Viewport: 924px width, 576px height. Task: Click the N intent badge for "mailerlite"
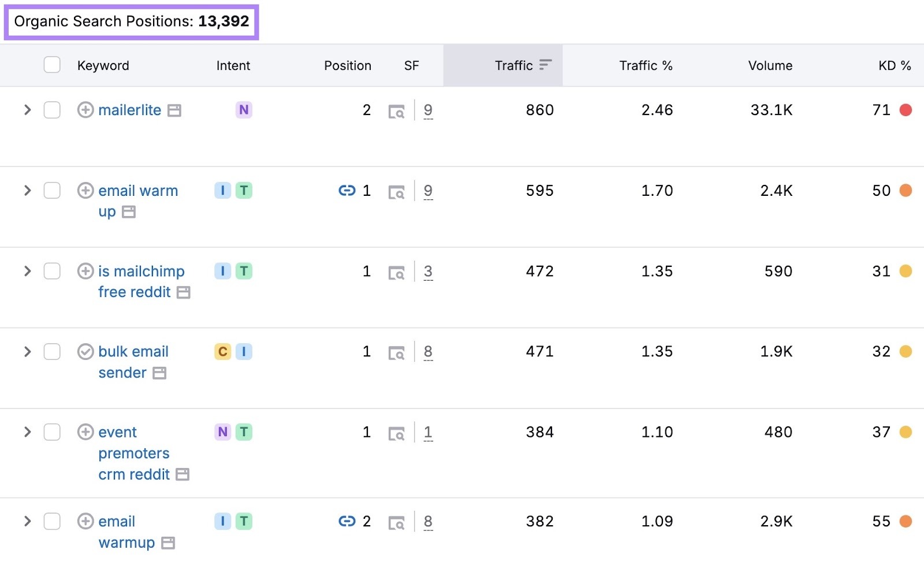(x=244, y=110)
